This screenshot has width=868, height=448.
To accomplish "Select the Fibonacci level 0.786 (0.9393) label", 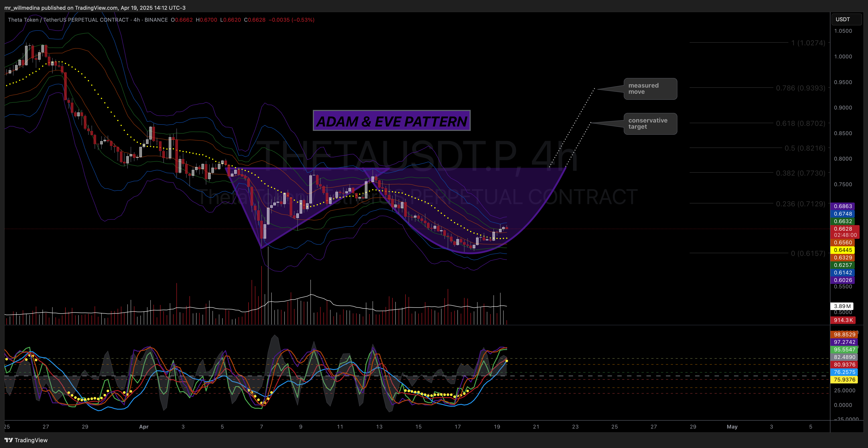I will (x=801, y=88).
